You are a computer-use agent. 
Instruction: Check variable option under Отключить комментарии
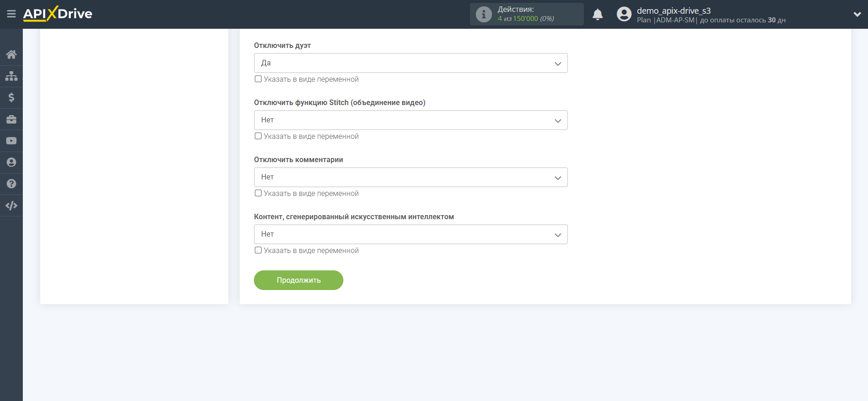[258, 193]
